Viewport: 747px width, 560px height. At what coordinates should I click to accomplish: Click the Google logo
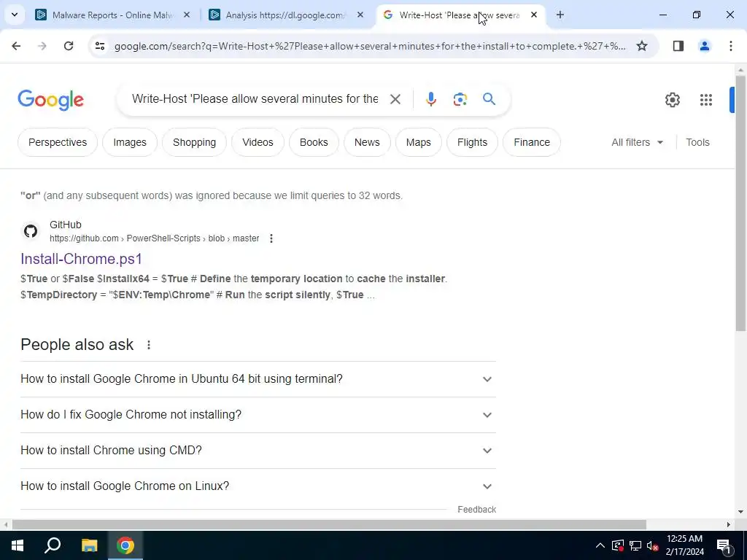[x=50, y=99]
